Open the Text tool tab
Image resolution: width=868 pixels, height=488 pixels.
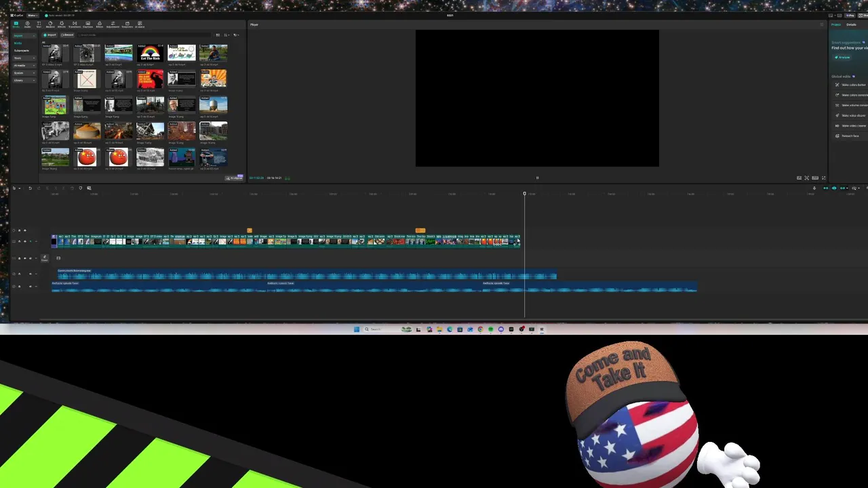pyautogui.click(x=39, y=24)
